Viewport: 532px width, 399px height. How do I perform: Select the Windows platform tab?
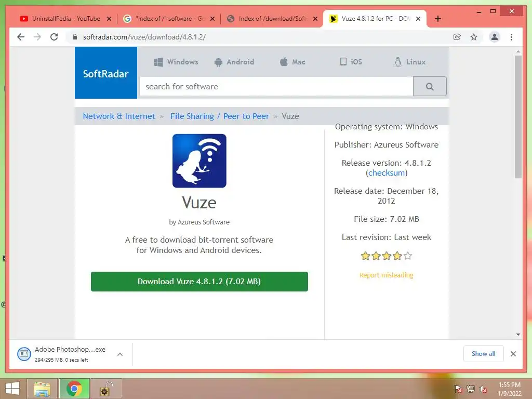click(x=176, y=62)
